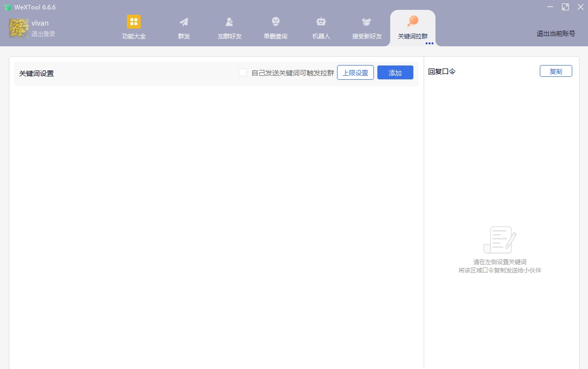Image resolution: width=588 pixels, height=369 pixels.
Task: Click 退出当前账号 to log out account
Action: pyautogui.click(x=555, y=34)
